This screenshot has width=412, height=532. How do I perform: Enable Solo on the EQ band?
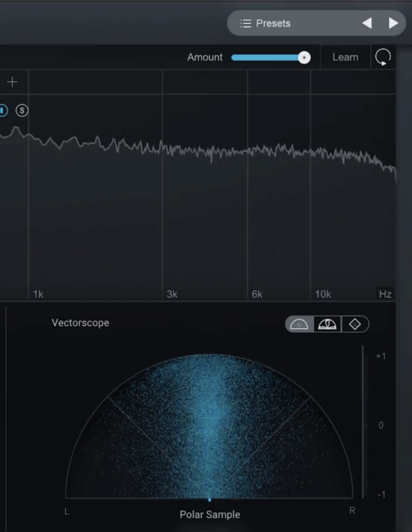[21, 111]
